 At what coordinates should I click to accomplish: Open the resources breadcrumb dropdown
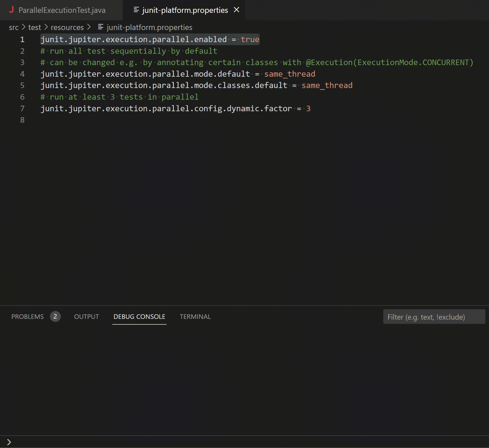point(67,27)
